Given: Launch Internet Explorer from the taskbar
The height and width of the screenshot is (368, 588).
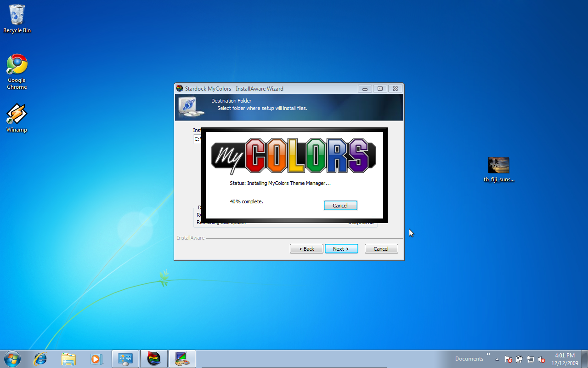Looking at the screenshot, I should tap(40, 359).
